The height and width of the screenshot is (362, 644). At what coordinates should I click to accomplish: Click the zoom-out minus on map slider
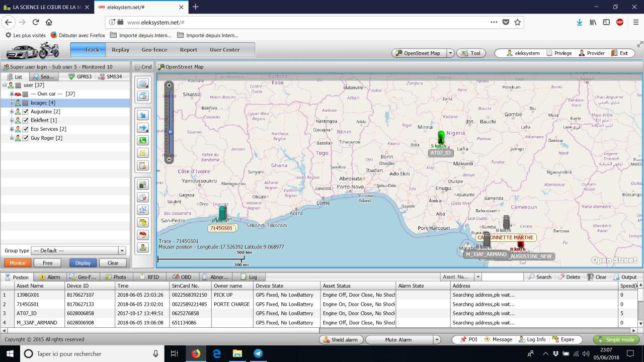click(x=170, y=159)
